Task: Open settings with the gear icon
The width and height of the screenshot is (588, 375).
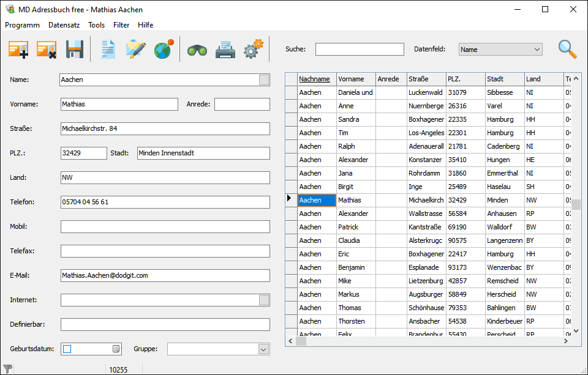Action: pos(253,50)
